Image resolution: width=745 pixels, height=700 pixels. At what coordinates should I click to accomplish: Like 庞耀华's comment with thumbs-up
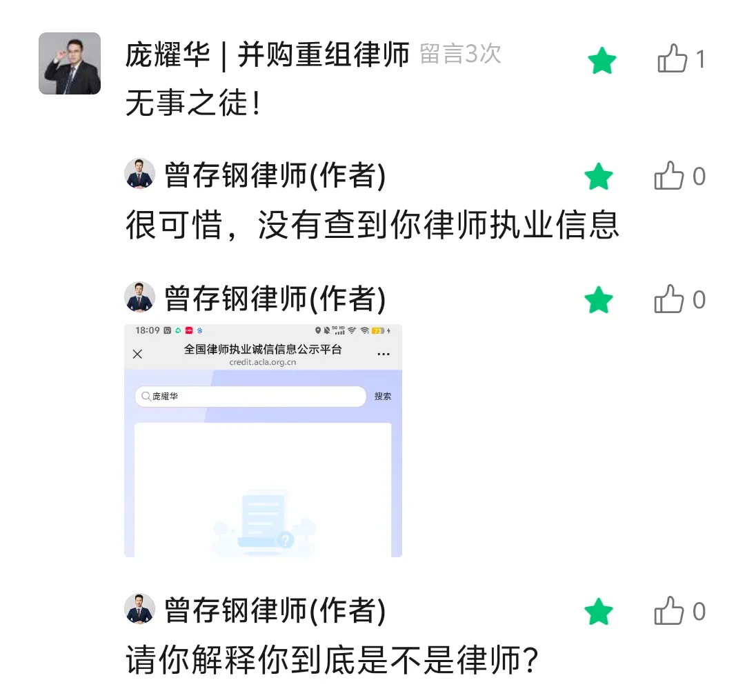[x=672, y=59]
